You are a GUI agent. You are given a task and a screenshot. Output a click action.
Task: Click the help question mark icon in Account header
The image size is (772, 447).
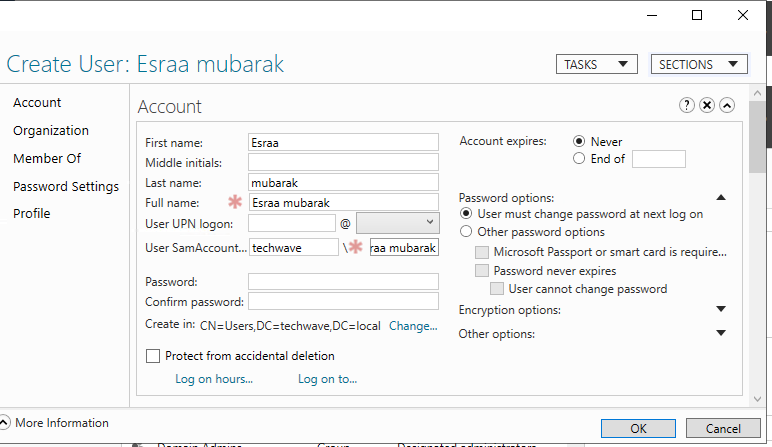pyautogui.click(x=687, y=106)
